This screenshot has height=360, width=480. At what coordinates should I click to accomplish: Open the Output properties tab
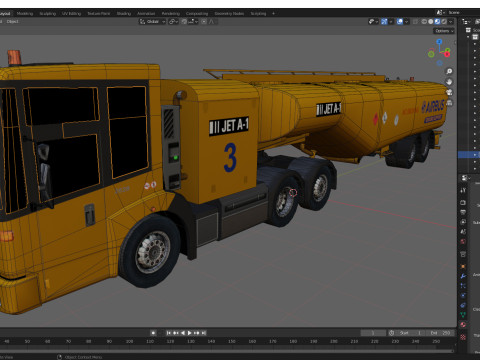463,212
